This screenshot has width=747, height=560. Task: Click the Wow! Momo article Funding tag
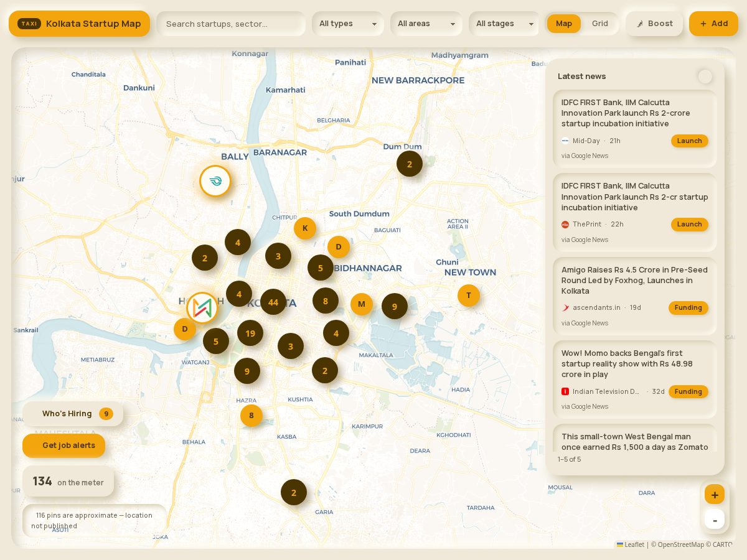click(x=688, y=391)
